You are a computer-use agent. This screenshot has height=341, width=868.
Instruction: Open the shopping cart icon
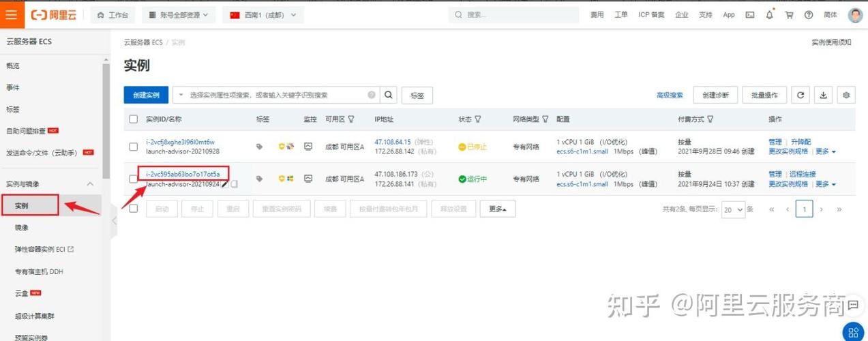tap(789, 15)
